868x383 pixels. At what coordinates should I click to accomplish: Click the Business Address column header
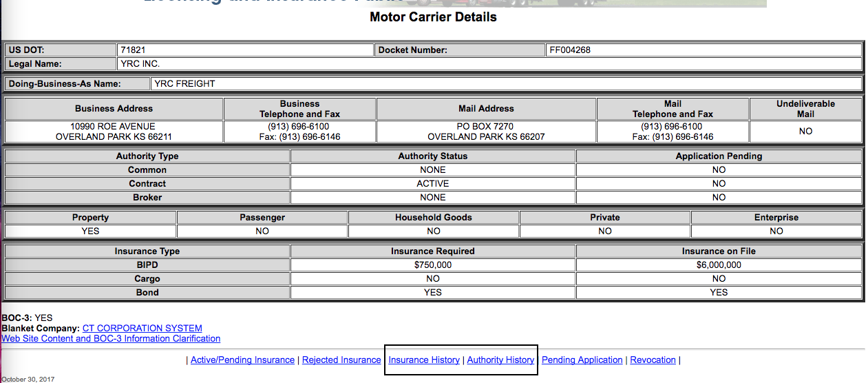coord(114,109)
